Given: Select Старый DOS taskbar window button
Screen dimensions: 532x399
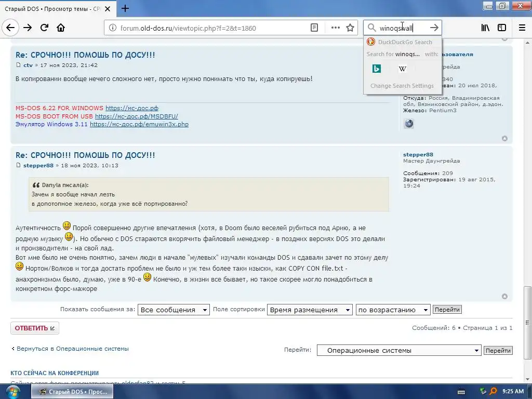Looking at the screenshot, I should pos(72,392).
